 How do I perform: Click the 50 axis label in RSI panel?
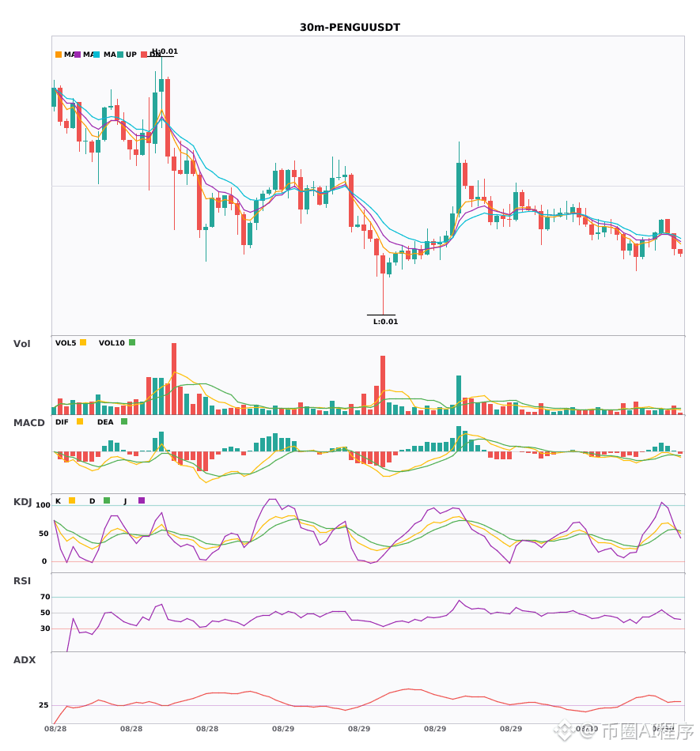click(45, 613)
